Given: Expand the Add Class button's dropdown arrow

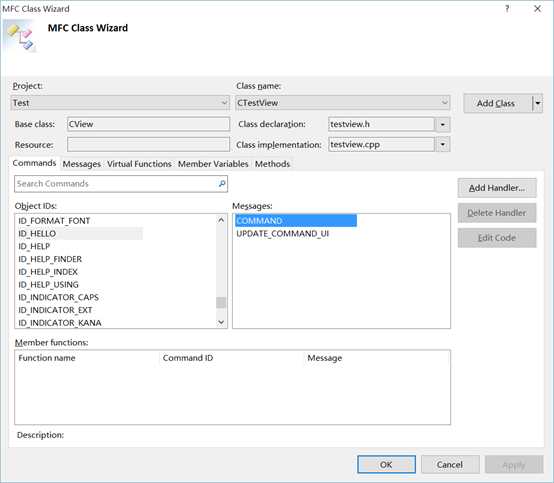Looking at the screenshot, I should click(537, 104).
